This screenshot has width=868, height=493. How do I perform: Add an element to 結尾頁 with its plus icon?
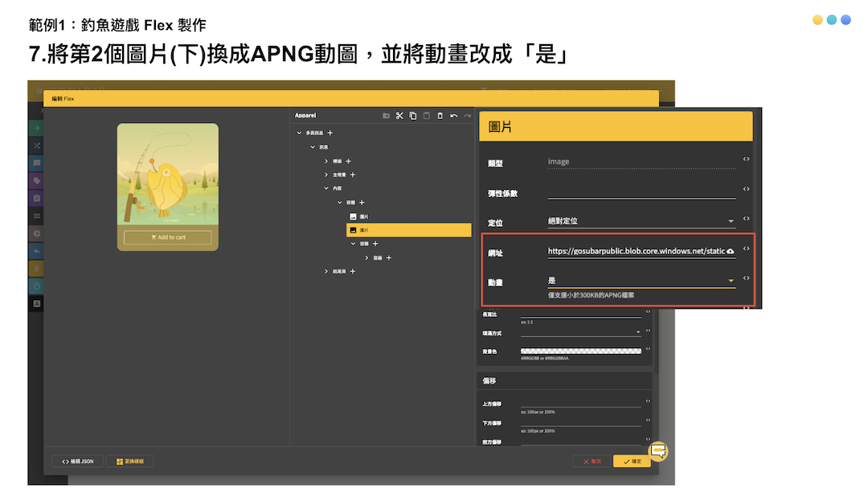coord(353,271)
